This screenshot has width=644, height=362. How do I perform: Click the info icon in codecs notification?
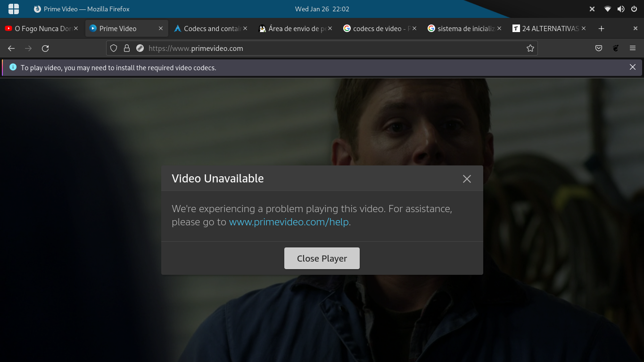click(x=13, y=67)
